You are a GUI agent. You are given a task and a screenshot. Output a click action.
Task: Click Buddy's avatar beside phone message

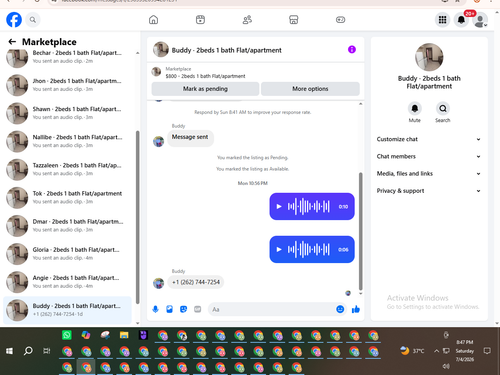coord(158,283)
